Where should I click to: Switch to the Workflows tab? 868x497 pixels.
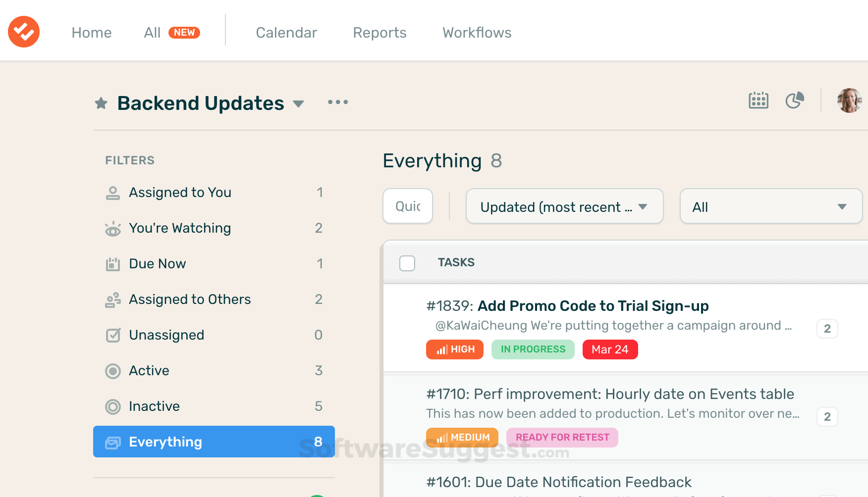pyautogui.click(x=477, y=33)
